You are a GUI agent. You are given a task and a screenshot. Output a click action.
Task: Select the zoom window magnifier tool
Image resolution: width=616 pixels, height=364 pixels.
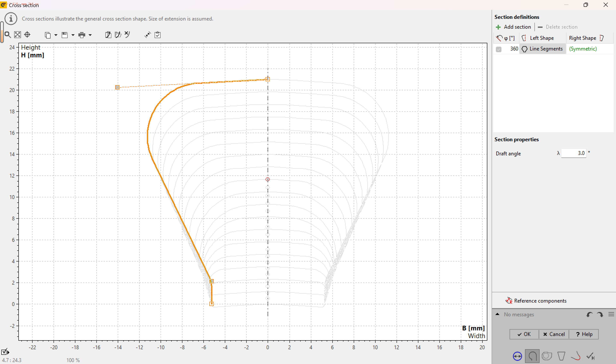(x=8, y=35)
